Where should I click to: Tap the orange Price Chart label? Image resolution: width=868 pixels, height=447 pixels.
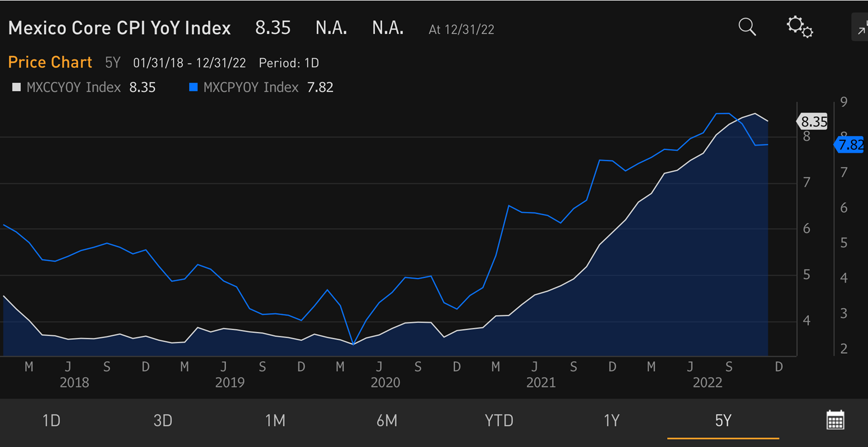50,62
